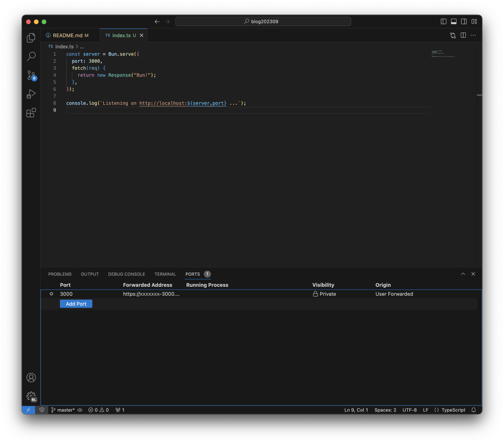Open the Search view in activity bar
504x443 pixels.
[31, 57]
